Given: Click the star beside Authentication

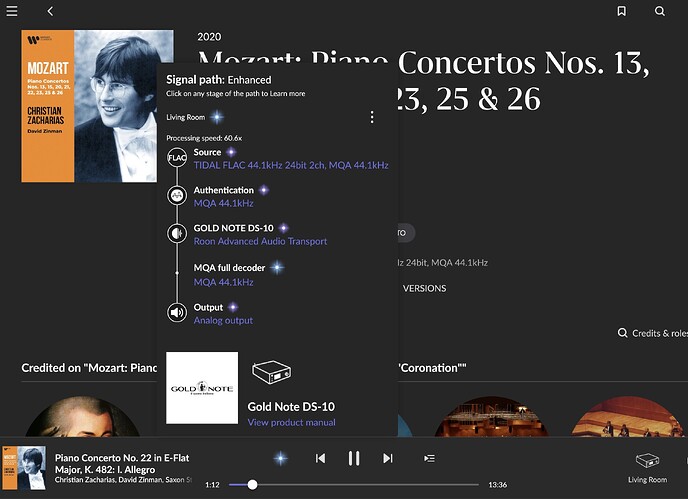Looking at the screenshot, I should tap(264, 190).
